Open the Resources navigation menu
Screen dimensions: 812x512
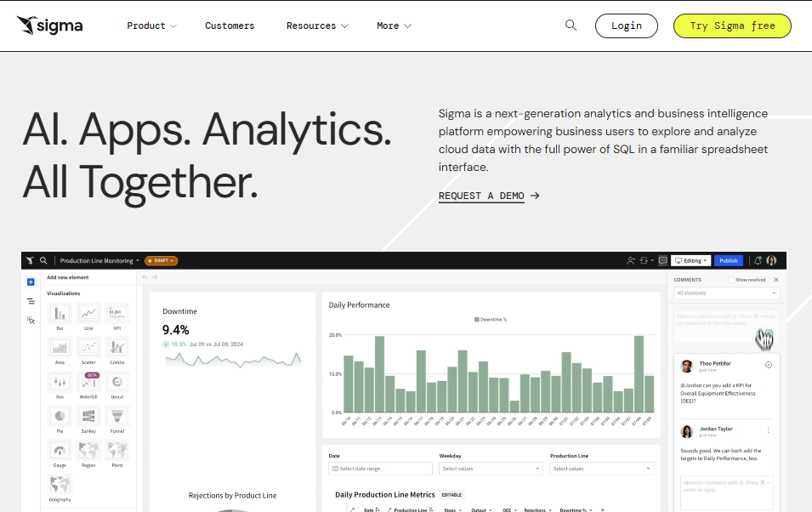click(317, 26)
